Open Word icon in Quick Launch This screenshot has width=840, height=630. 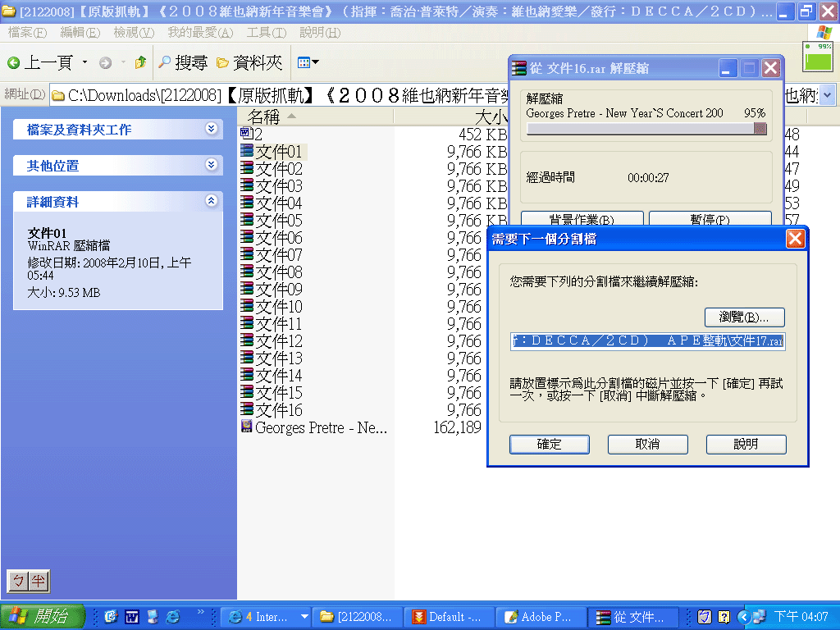point(132,617)
